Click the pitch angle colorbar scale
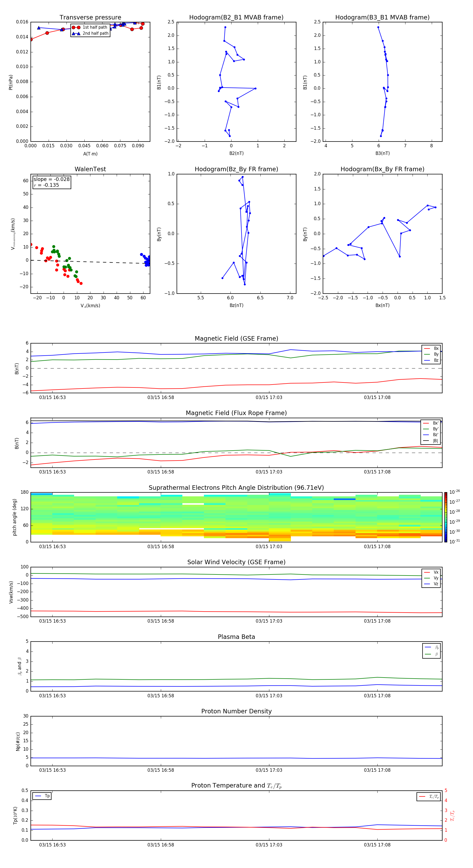Viewport: 473px width, 868px height. click(446, 517)
